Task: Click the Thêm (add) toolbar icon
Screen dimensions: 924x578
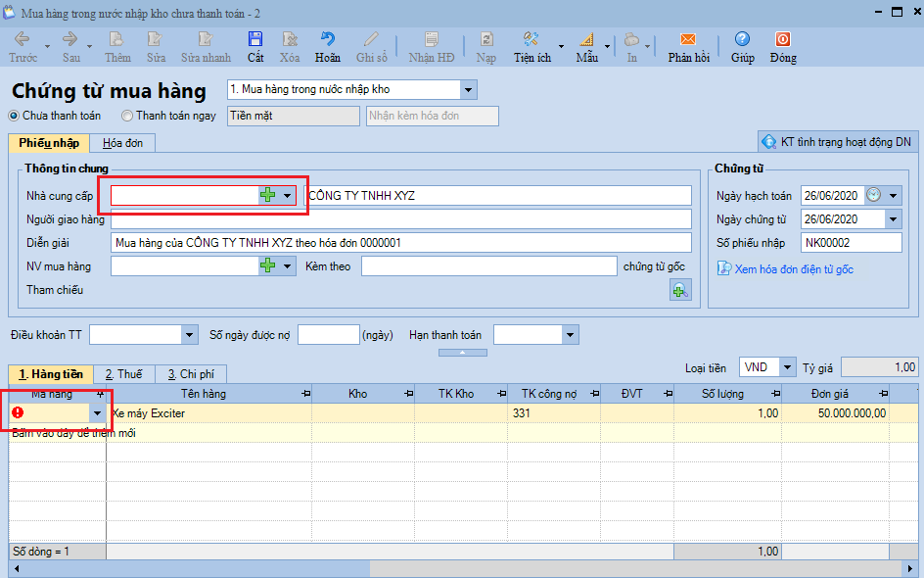Action: pos(116,39)
